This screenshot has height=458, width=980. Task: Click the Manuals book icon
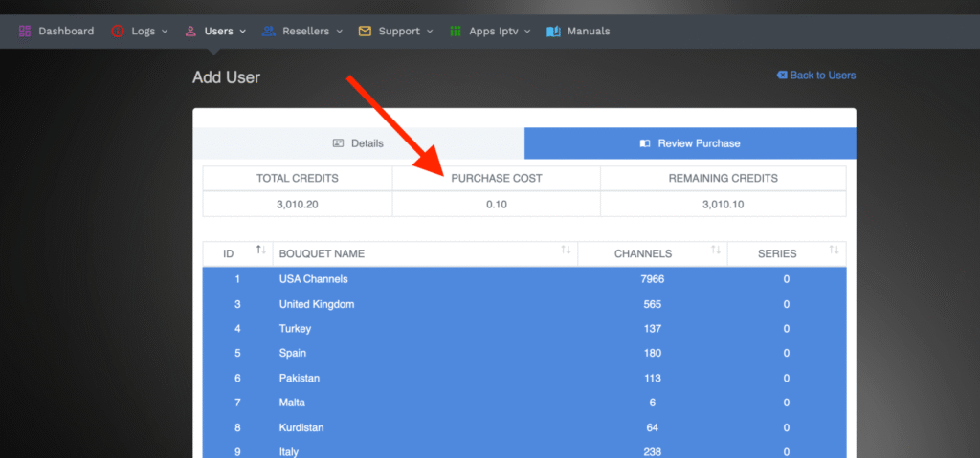point(553,32)
